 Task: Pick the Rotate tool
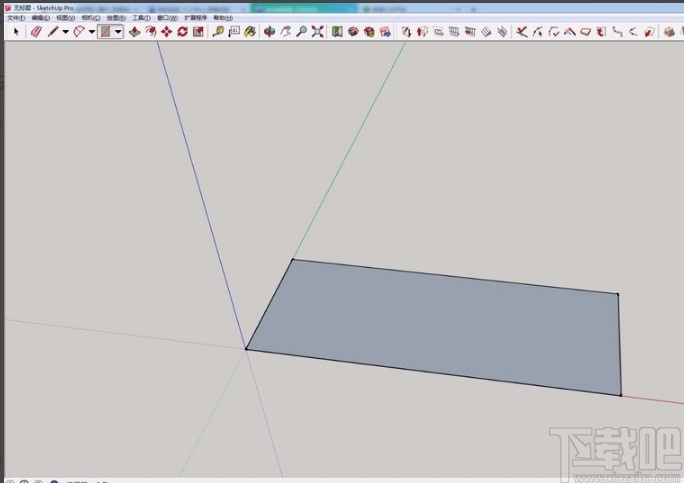pyautogui.click(x=182, y=31)
